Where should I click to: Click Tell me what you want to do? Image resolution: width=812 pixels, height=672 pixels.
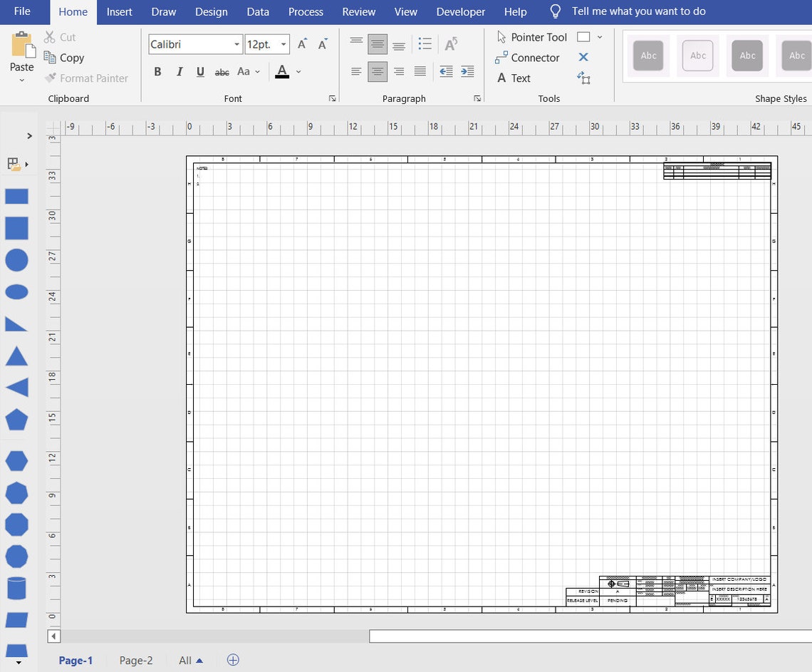point(638,11)
